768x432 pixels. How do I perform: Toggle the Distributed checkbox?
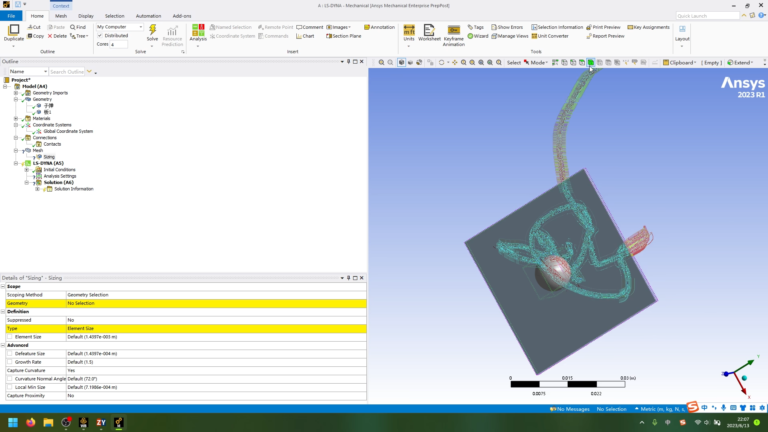click(100, 35)
